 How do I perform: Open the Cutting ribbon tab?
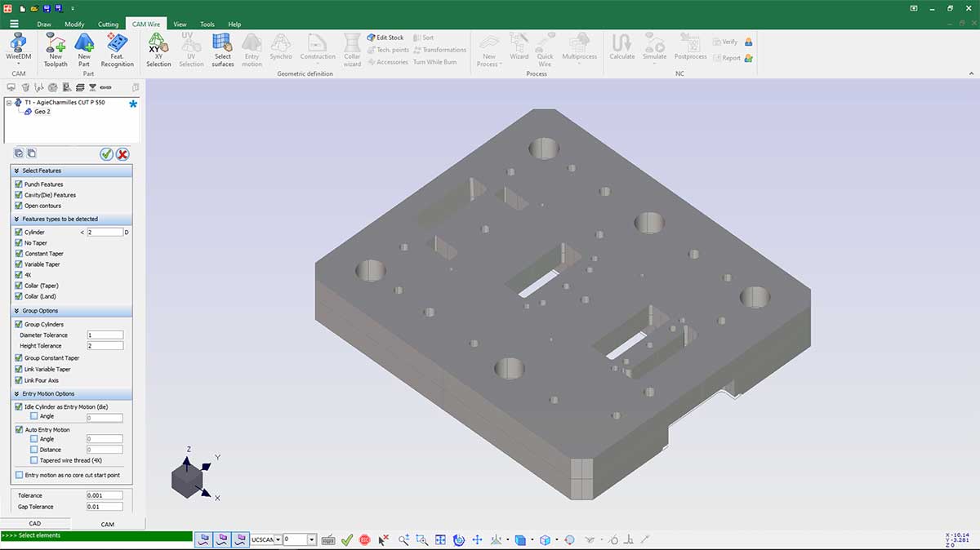click(x=108, y=24)
